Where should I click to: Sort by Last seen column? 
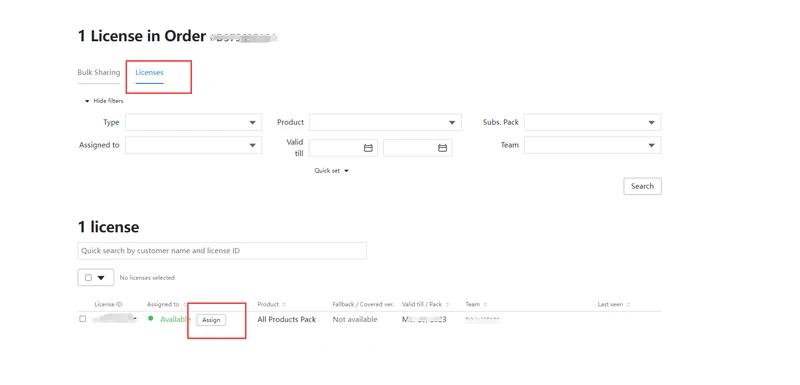point(614,304)
